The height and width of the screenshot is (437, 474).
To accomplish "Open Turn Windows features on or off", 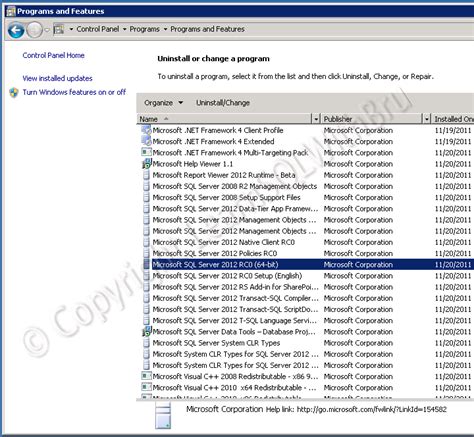I will click(x=74, y=92).
